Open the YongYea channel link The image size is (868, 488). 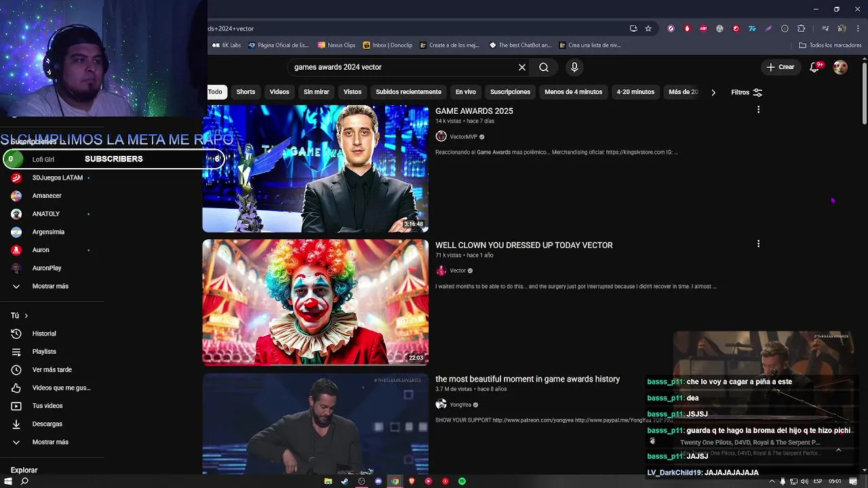tap(460, 405)
